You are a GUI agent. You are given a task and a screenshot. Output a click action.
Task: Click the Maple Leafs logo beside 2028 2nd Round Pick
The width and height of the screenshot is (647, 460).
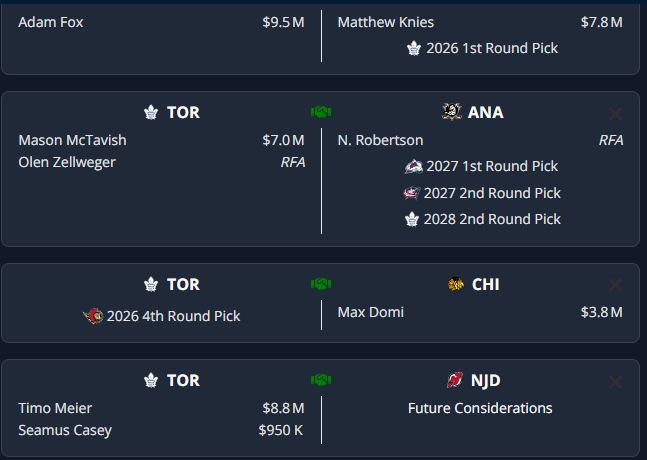412,219
